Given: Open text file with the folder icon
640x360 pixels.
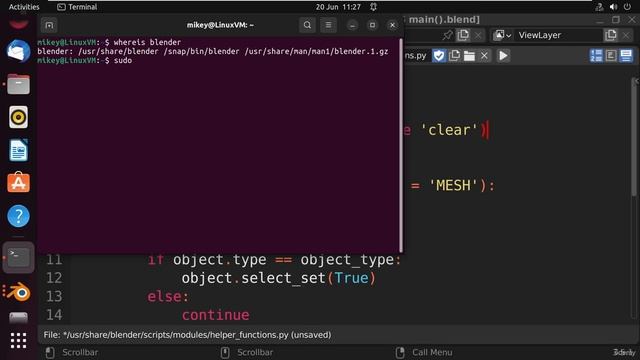Looking at the screenshot, I should coord(469,56).
